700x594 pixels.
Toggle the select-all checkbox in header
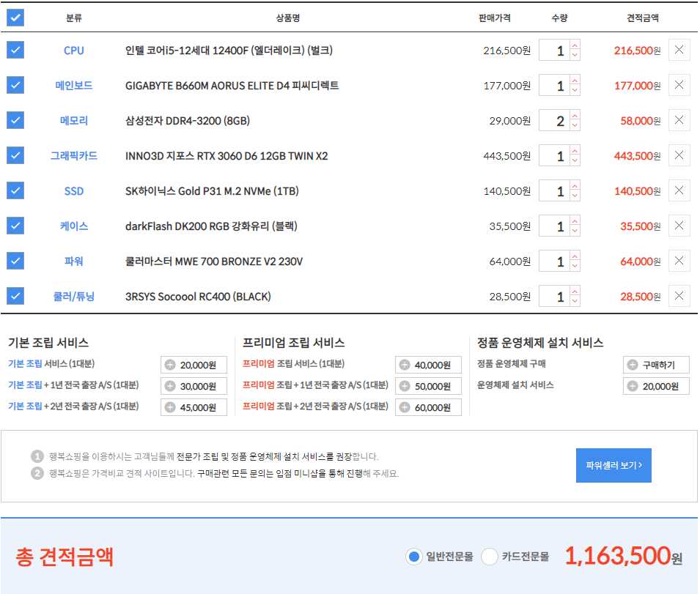[x=15, y=18]
